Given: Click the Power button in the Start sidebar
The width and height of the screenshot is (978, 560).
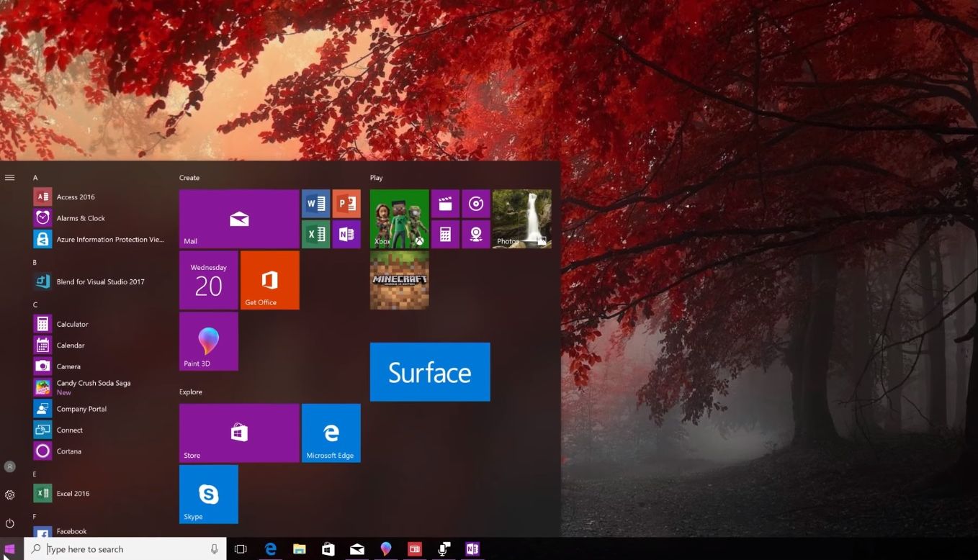Looking at the screenshot, I should 10,523.
